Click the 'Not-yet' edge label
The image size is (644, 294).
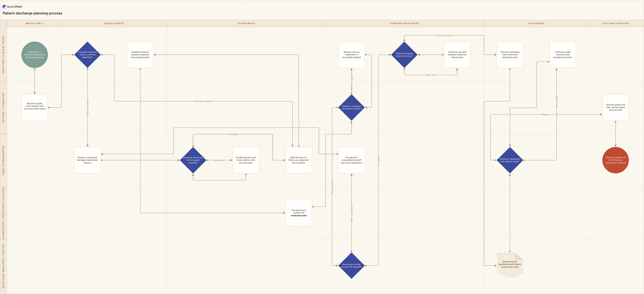430,75
